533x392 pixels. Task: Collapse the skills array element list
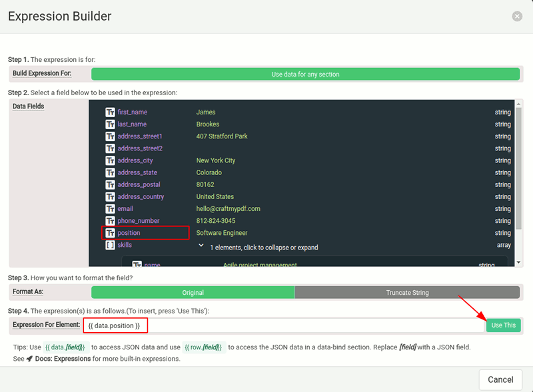click(x=202, y=244)
